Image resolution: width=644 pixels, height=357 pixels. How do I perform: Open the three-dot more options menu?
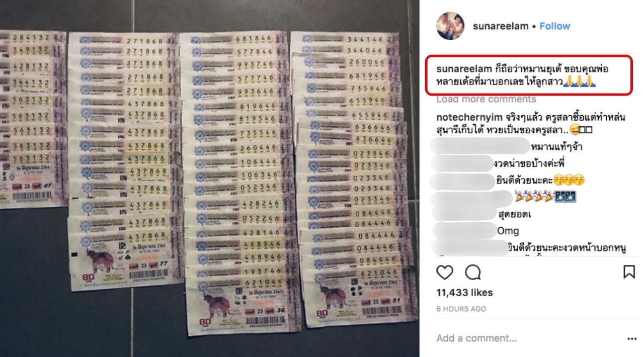(632, 339)
